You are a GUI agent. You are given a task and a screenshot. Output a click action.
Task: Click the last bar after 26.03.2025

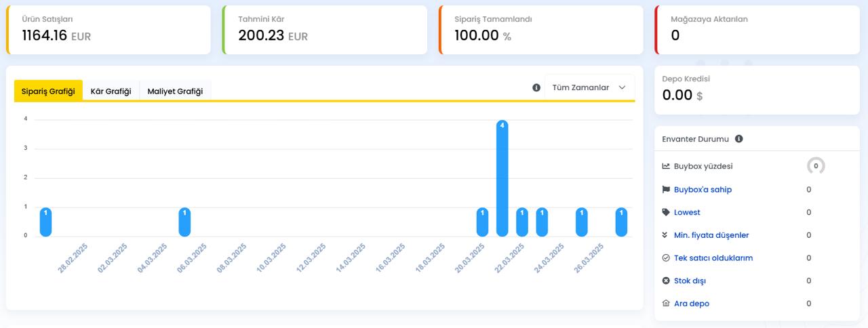coord(621,222)
